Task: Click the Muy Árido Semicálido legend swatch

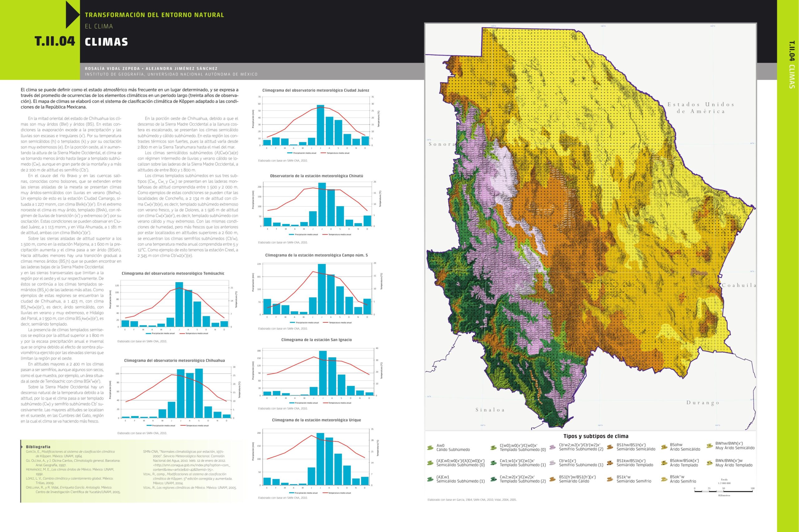Action: (x=709, y=446)
